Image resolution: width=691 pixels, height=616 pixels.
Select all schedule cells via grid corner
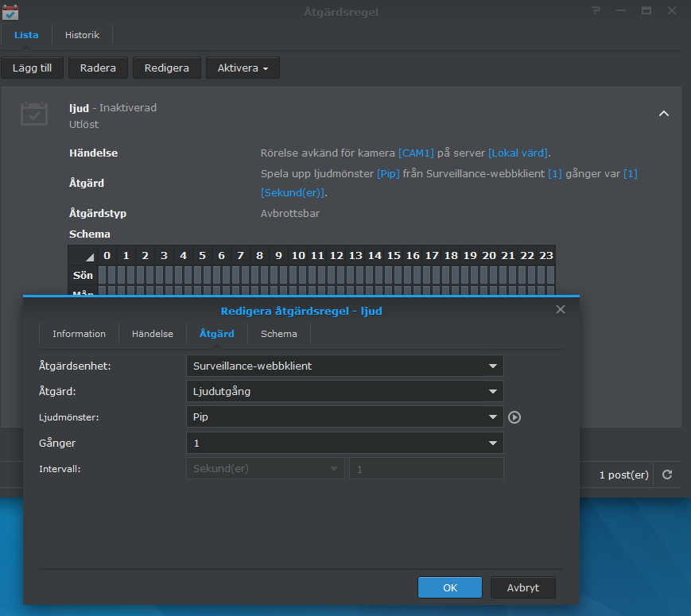(x=87, y=255)
